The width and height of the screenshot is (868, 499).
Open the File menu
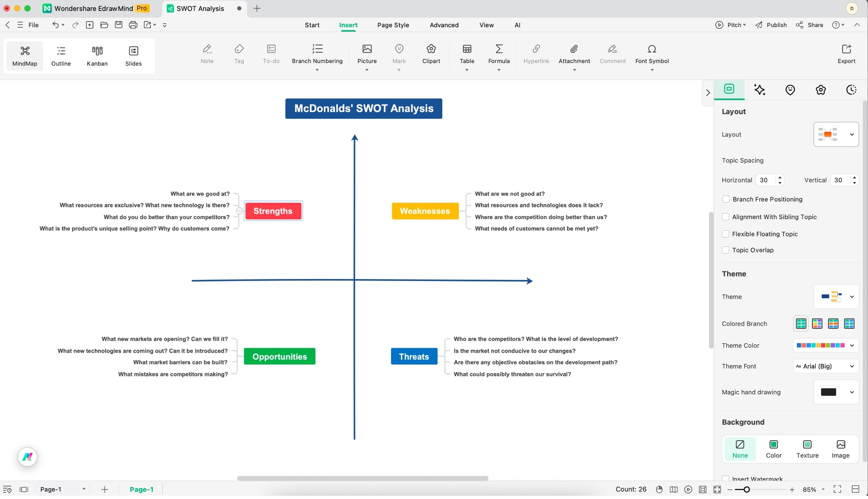click(34, 25)
